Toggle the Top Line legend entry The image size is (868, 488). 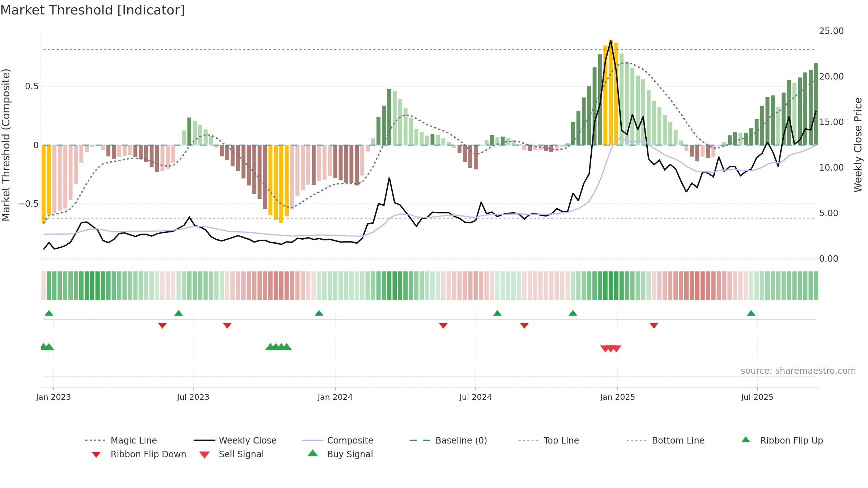coord(548,440)
